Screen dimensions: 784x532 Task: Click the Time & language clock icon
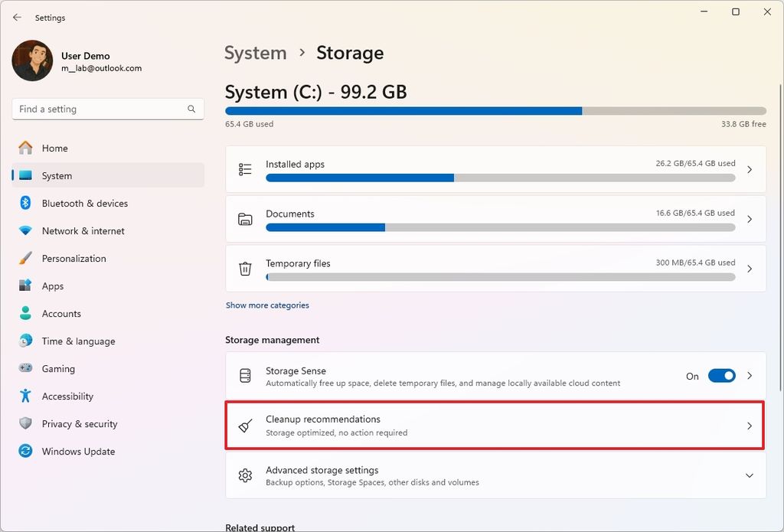click(25, 341)
